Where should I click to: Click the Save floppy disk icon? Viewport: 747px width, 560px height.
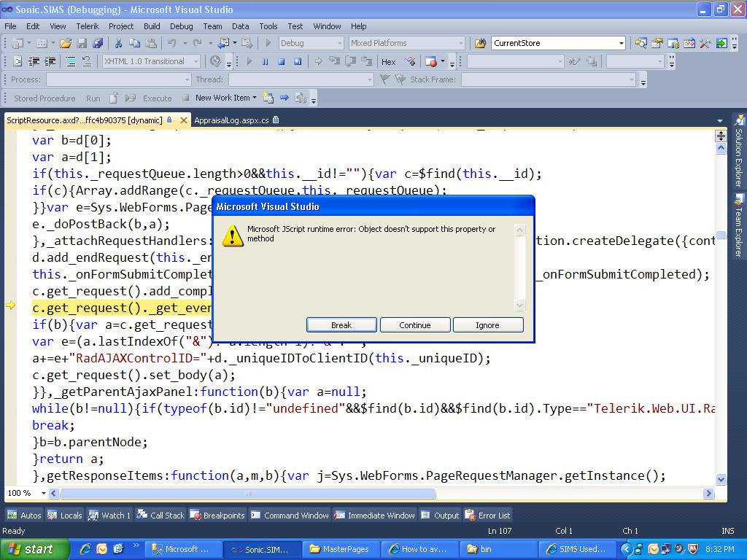pyautogui.click(x=82, y=43)
